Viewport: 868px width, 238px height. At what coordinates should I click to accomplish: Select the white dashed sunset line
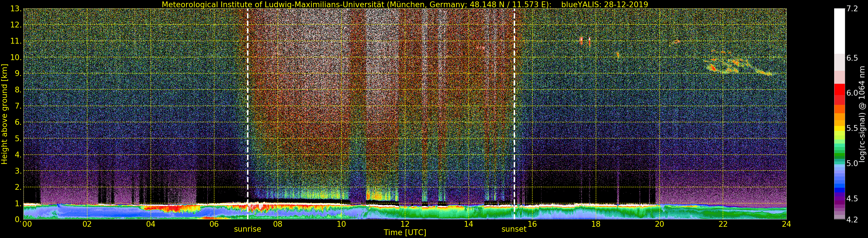coord(514,114)
